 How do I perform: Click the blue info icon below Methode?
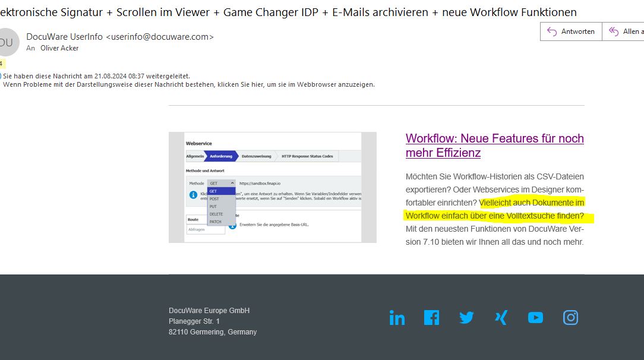coord(193,195)
